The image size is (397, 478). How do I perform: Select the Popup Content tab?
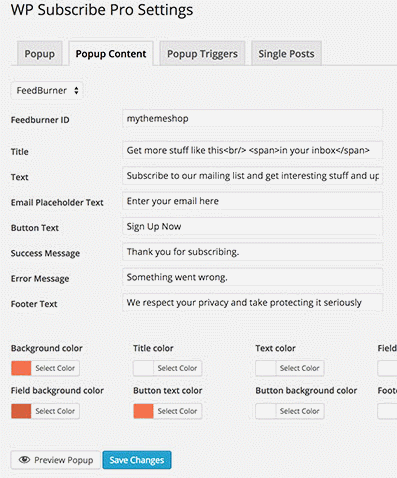tap(111, 53)
